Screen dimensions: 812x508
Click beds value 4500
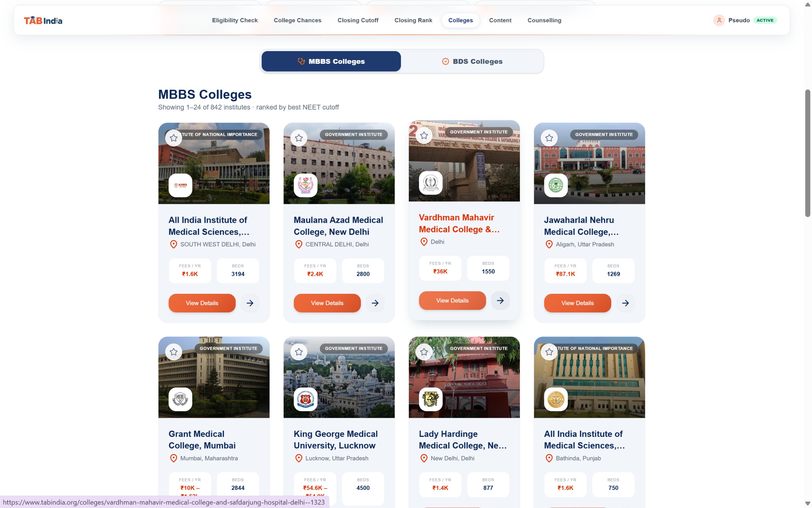click(x=363, y=488)
